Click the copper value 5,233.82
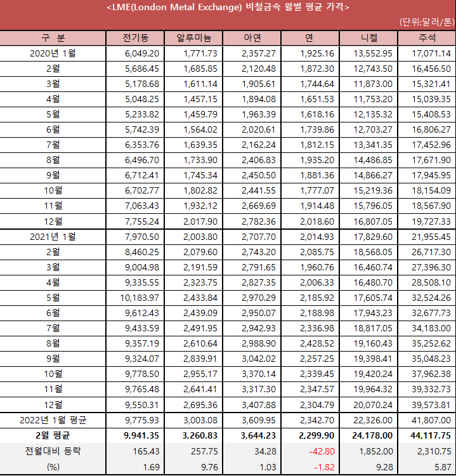The width and height of the screenshot is (456, 476). (x=142, y=114)
